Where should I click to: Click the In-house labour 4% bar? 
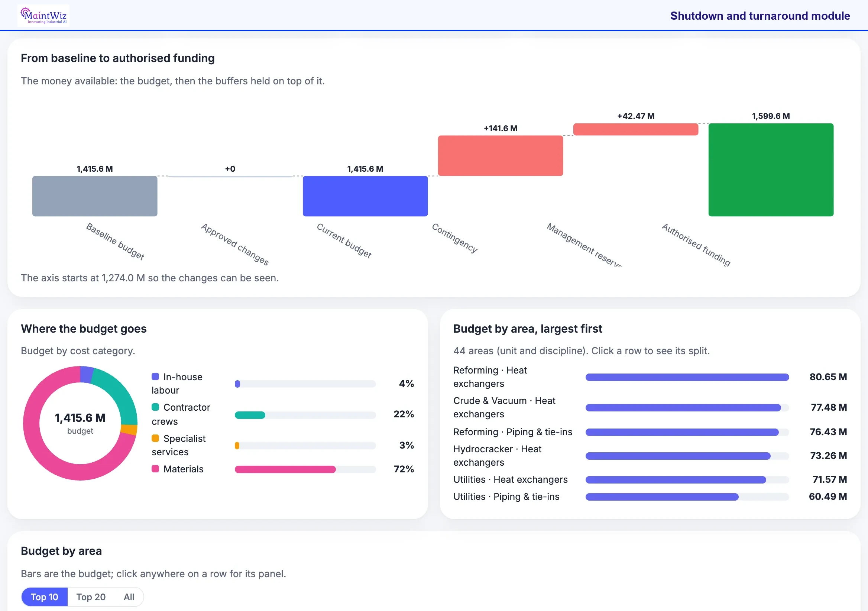click(305, 384)
